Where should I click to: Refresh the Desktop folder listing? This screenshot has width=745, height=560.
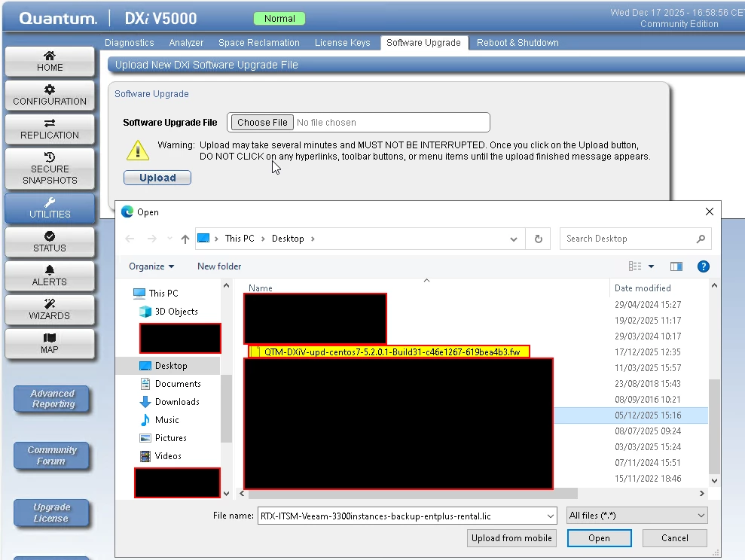(539, 239)
